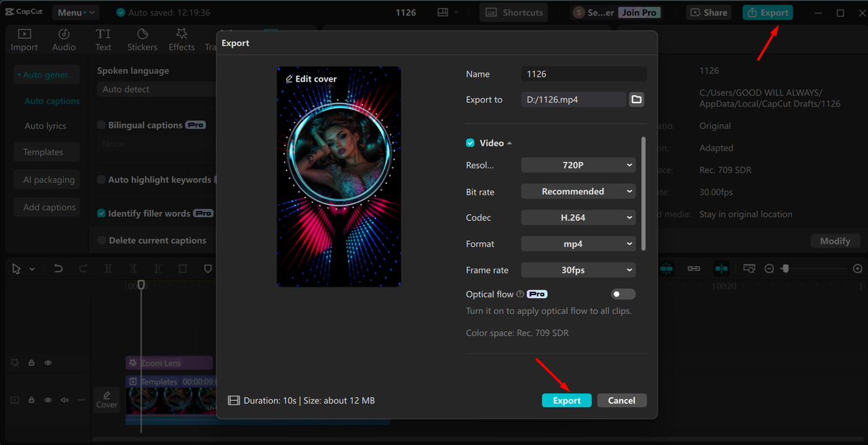Add a marker on the timeline

208,269
